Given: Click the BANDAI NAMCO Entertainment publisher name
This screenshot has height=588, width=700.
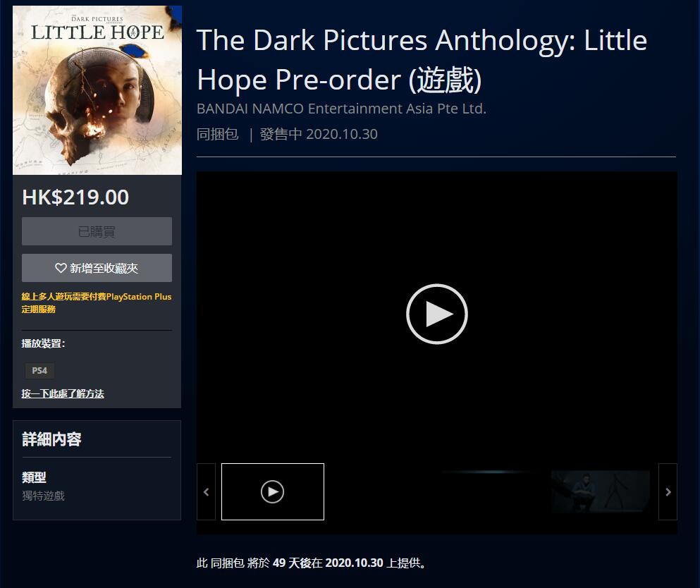Looking at the screenshot, I should click(341, 109).
